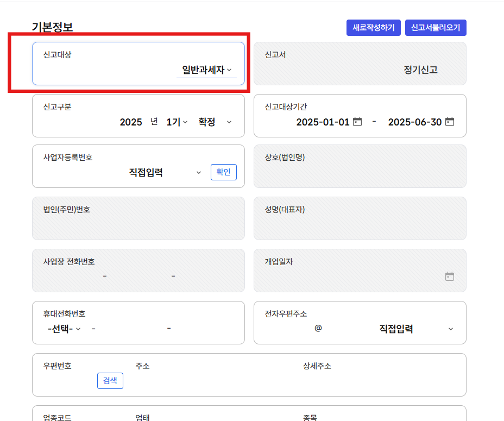
Task: Click the 신고서불러오기 button
Action: point(436,28)
